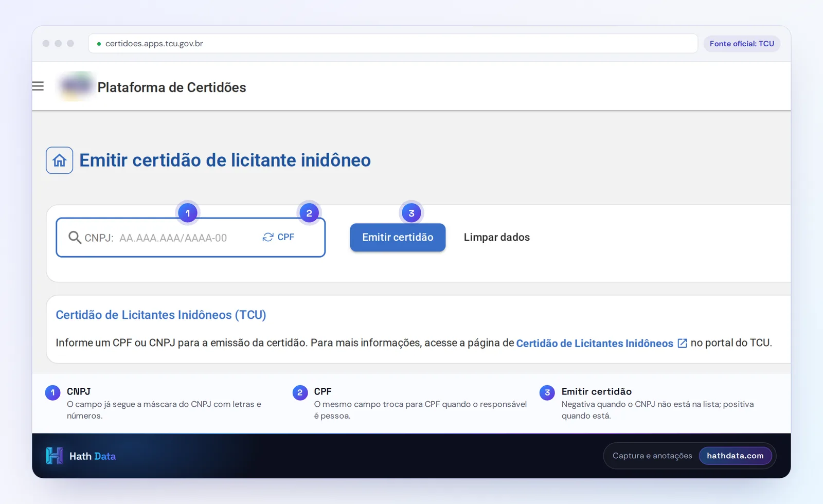This screenshot has width=823, height=504.
Task: Click Plataforma de Certidões title
Action: (x=172, y=87)
